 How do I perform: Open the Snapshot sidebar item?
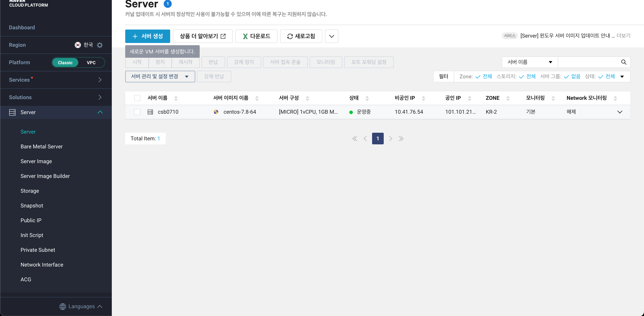click(32, 205)
